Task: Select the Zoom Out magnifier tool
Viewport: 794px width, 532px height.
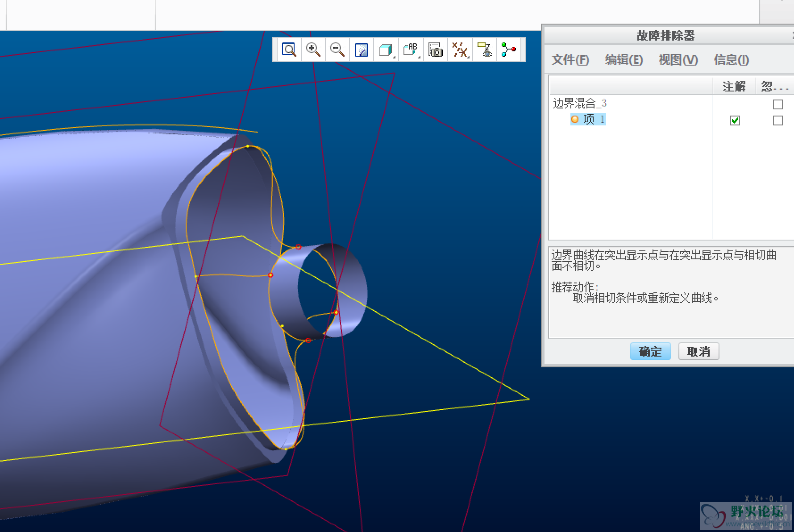Action: click(x=337, y=50)
